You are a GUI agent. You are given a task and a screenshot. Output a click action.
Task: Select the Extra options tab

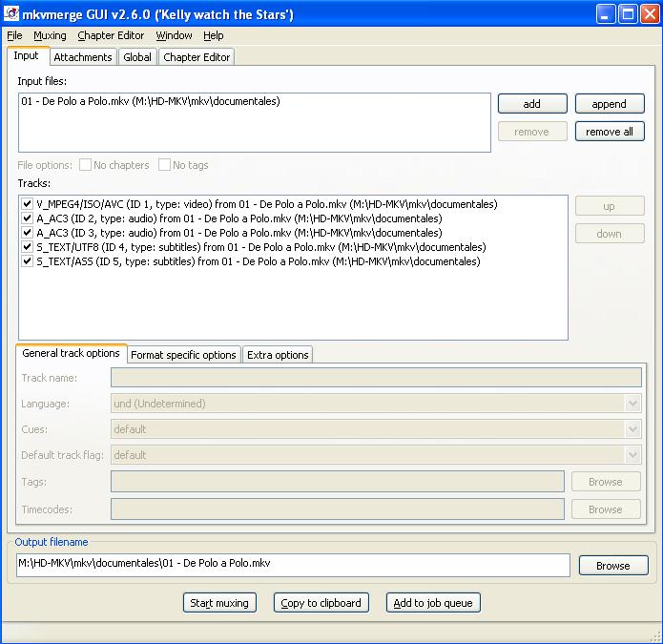[x=278, y=355]
